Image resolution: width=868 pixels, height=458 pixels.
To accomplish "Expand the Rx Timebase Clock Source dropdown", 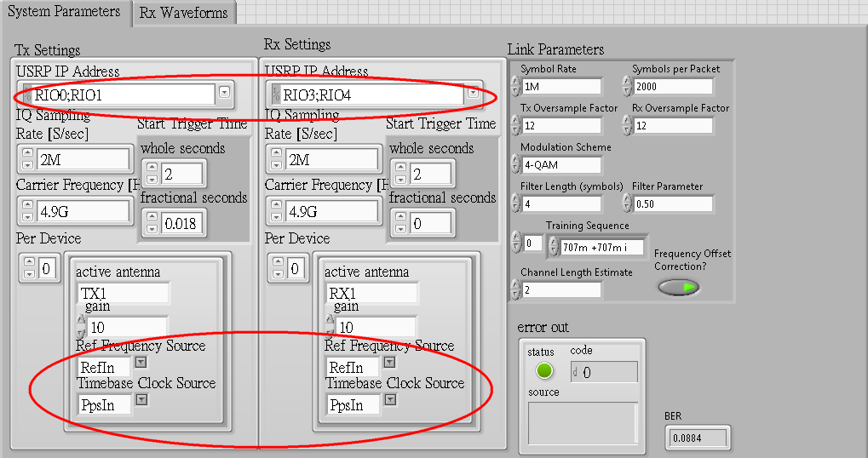I will click(x=391, y=399).
